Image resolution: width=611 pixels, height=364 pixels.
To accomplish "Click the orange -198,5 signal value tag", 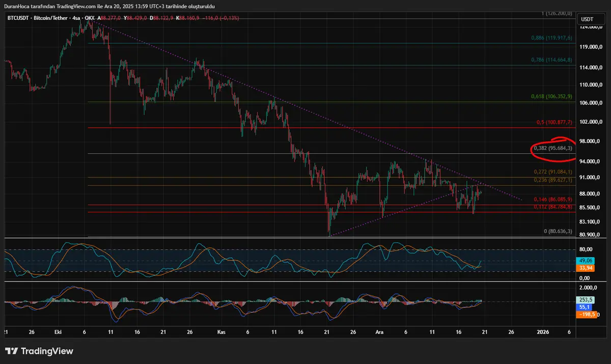I will 583,315.
